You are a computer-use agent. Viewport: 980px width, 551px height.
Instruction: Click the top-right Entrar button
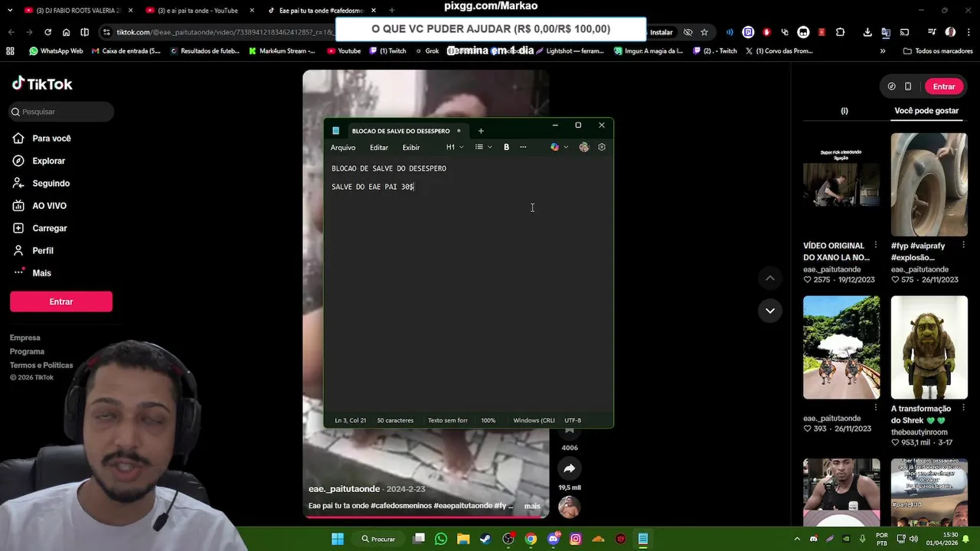tap(944, 86)
